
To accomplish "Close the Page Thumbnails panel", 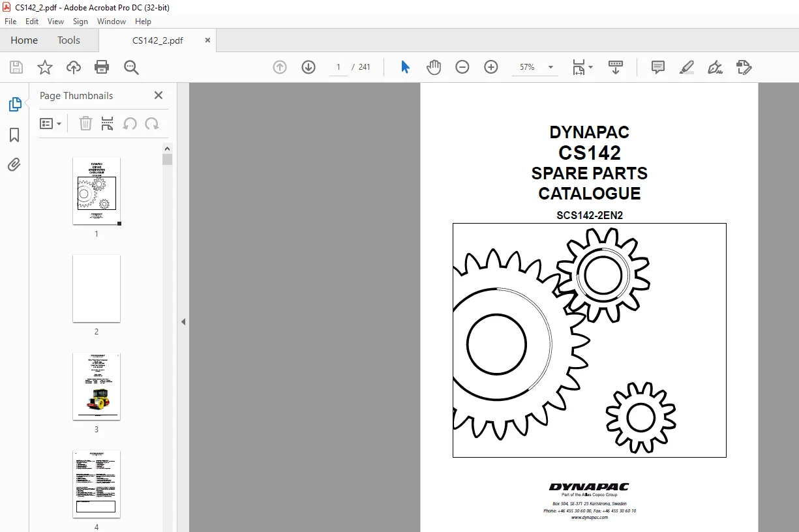I will pos(158,95).
